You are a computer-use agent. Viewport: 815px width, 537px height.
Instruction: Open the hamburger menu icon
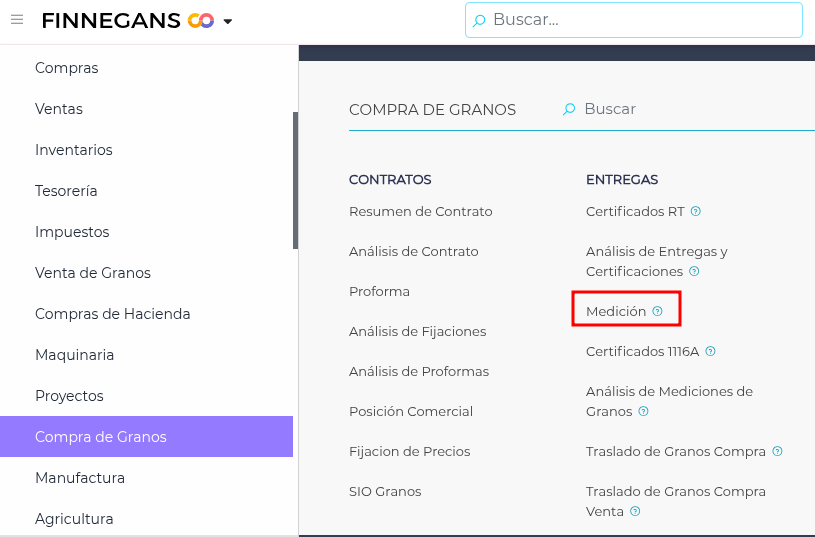(17, 20)
